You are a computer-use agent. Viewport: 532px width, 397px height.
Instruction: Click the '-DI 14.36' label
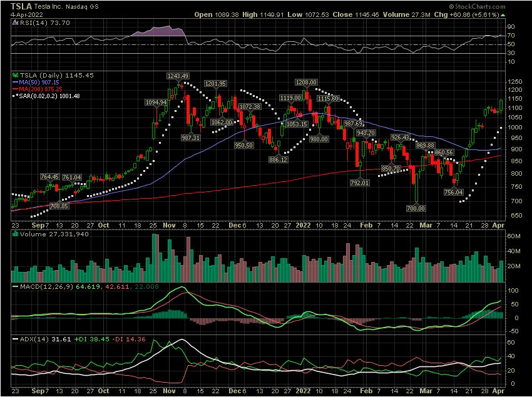pos(128,339)
